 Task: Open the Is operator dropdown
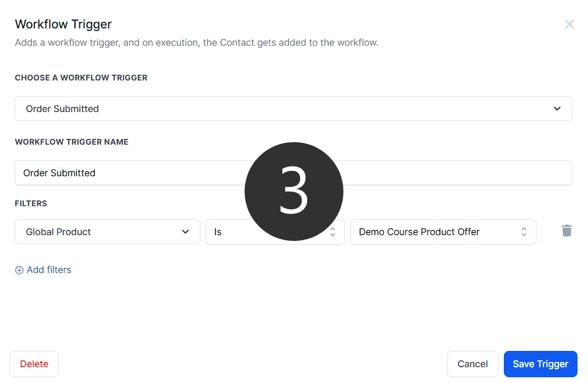point(226,232)
